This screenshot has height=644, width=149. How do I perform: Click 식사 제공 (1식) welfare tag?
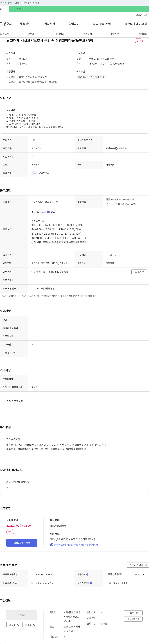pyautogui.click(x=97, y=77)
